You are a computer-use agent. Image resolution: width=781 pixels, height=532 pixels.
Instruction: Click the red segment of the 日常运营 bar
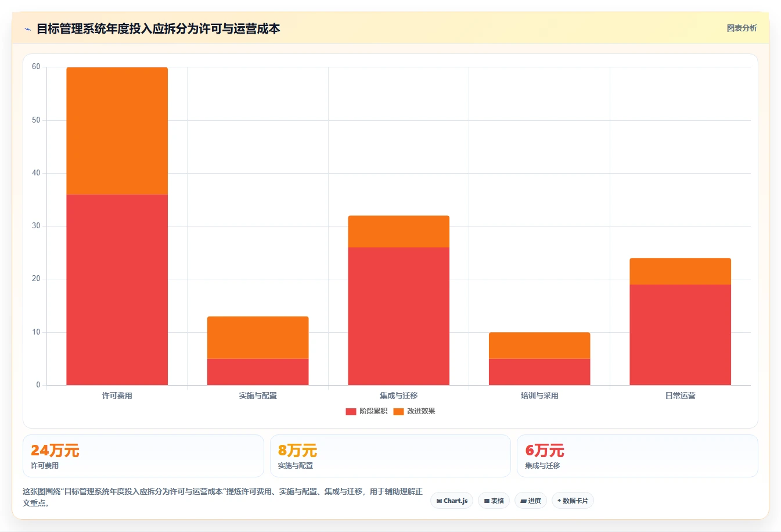click(x=680, y=335)
